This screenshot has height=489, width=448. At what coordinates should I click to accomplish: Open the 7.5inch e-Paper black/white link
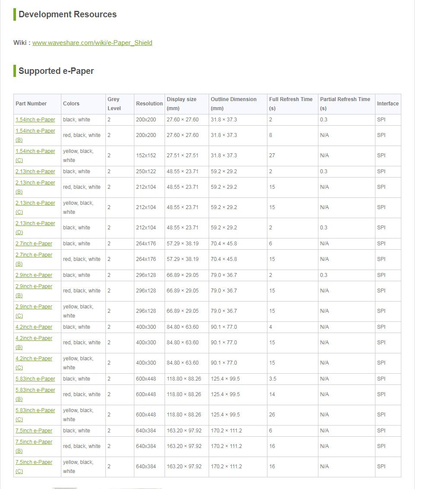pyautogui.click(x=34, y=431)
